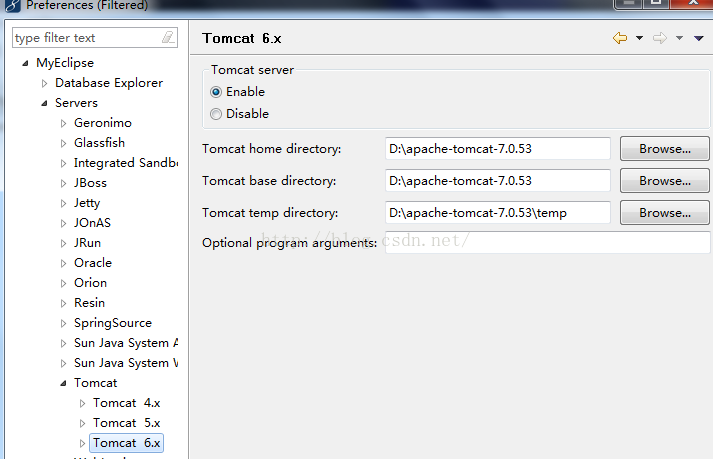This screenshot has width=713, height=459.
Task: Select the Integrated Sandbox tree item
Action: tap(126, 163)
